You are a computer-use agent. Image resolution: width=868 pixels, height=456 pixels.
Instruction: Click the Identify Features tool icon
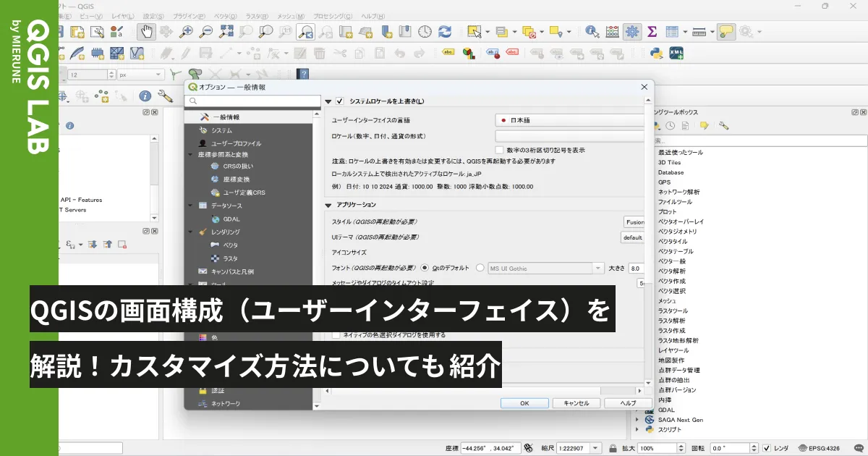point(592,31)
